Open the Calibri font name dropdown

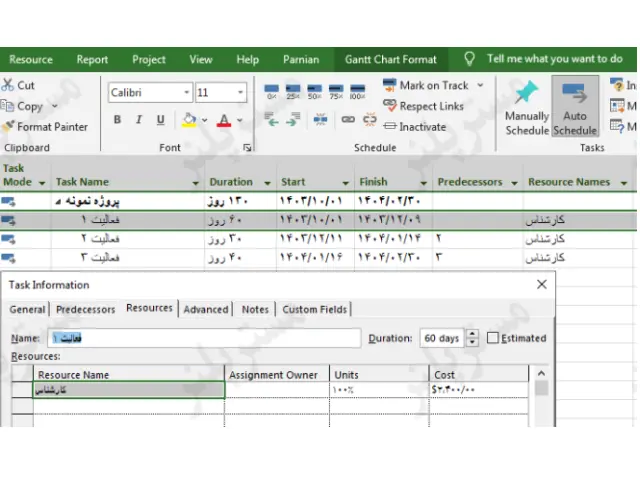click(186, 93)
